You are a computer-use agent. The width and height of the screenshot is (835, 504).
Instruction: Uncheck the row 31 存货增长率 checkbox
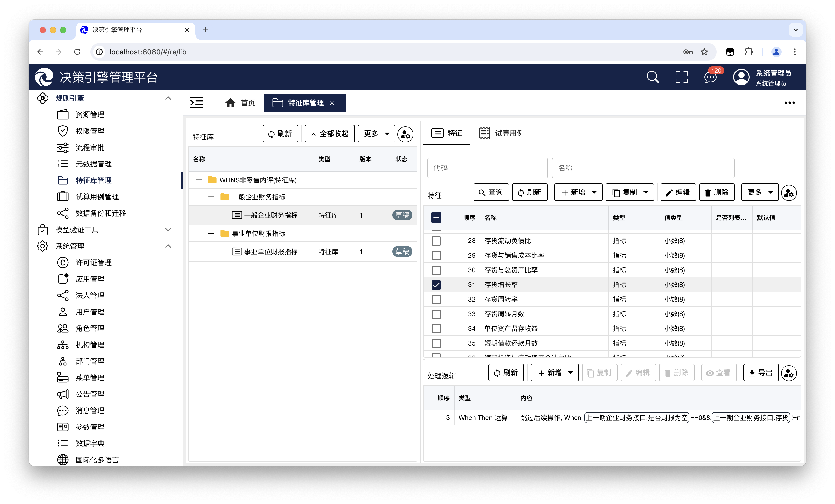click(x=436, y=285)
